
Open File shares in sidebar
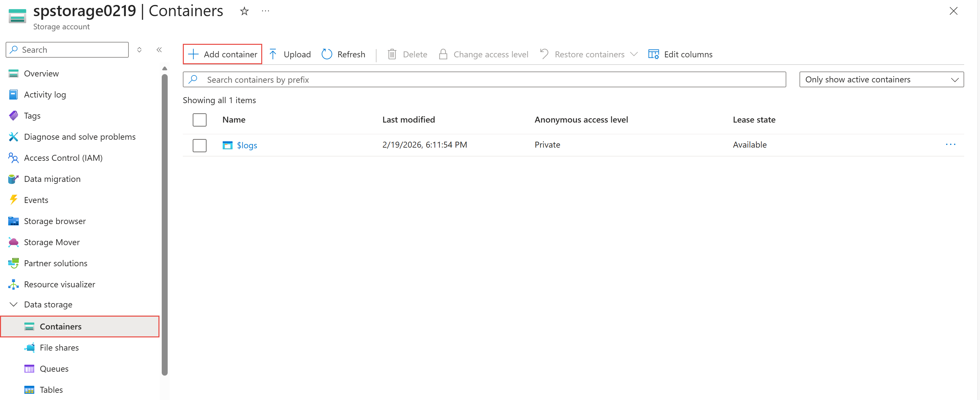[x=59, y=348]
